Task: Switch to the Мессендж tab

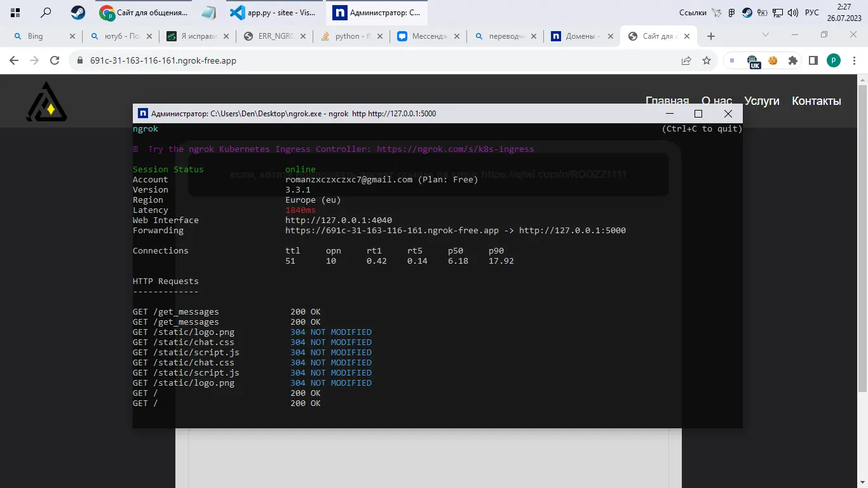Action: [x=429, y=36]
